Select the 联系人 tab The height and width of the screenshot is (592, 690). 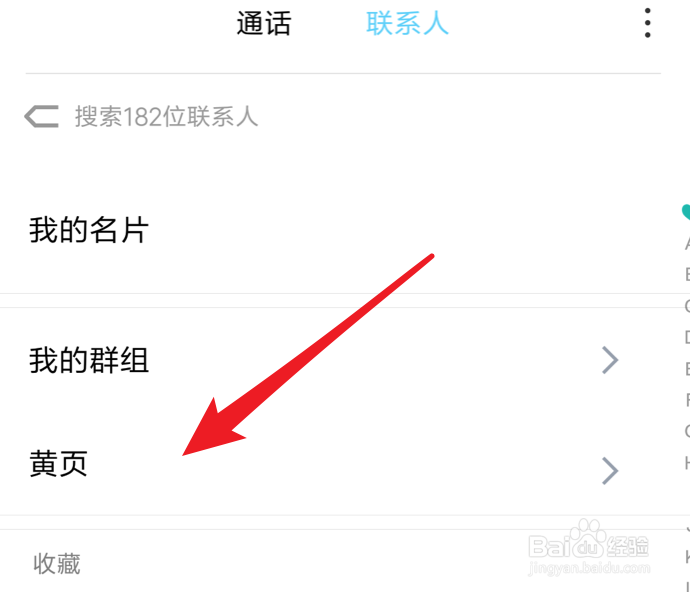pyautogui.click(x=407, y=23)
